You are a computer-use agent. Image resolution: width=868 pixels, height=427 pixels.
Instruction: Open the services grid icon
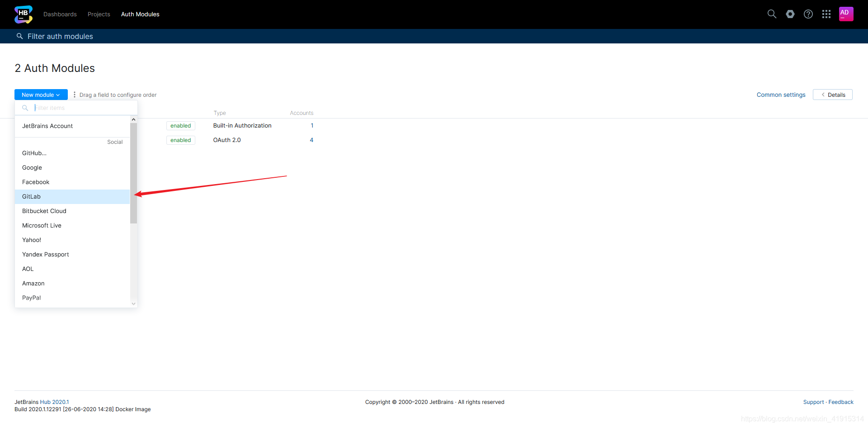[826, 14]
